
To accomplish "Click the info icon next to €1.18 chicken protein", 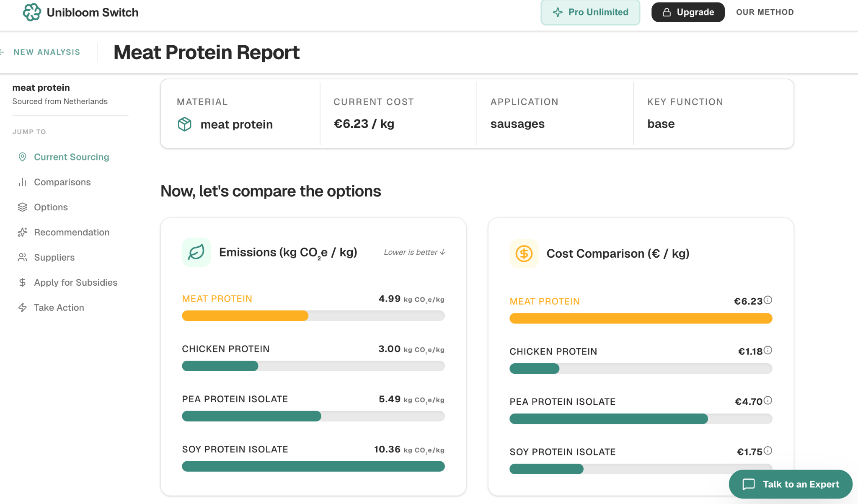I will [x=768, y=350].
